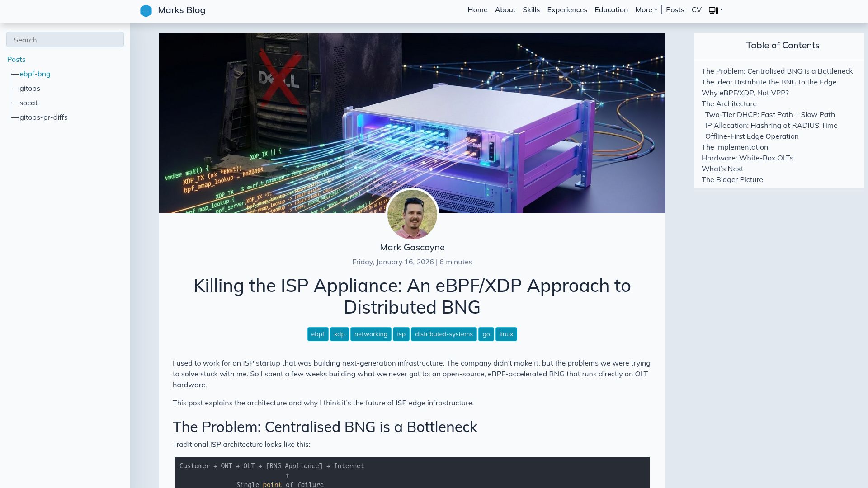Open the Posts root in sidebar tree
Image resolution: width=868 pixels, height=488 pixels.
pyautogui.click(x=16, y=60)
